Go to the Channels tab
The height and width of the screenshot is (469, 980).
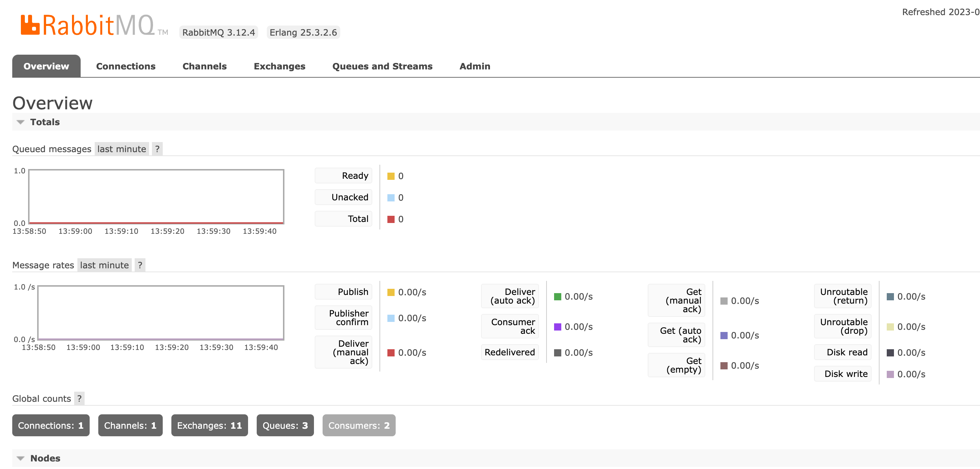(204, 66)
